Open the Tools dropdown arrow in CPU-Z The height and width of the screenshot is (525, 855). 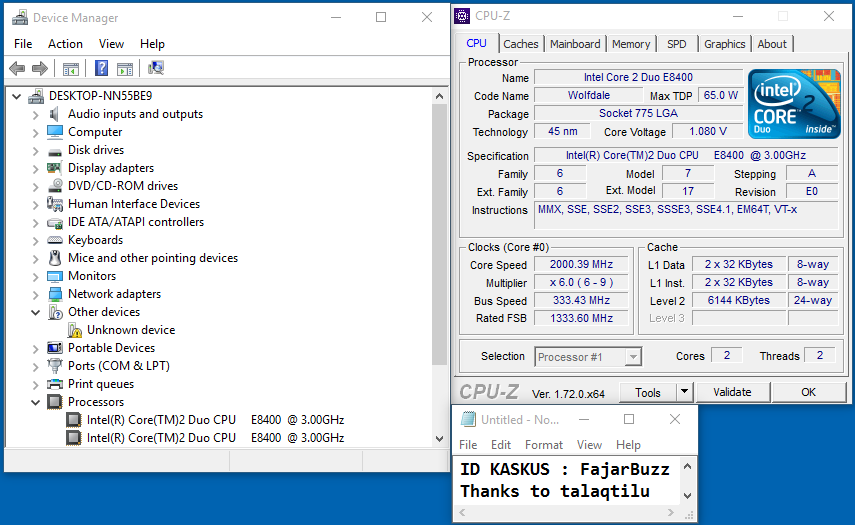(x=684, y=391)
